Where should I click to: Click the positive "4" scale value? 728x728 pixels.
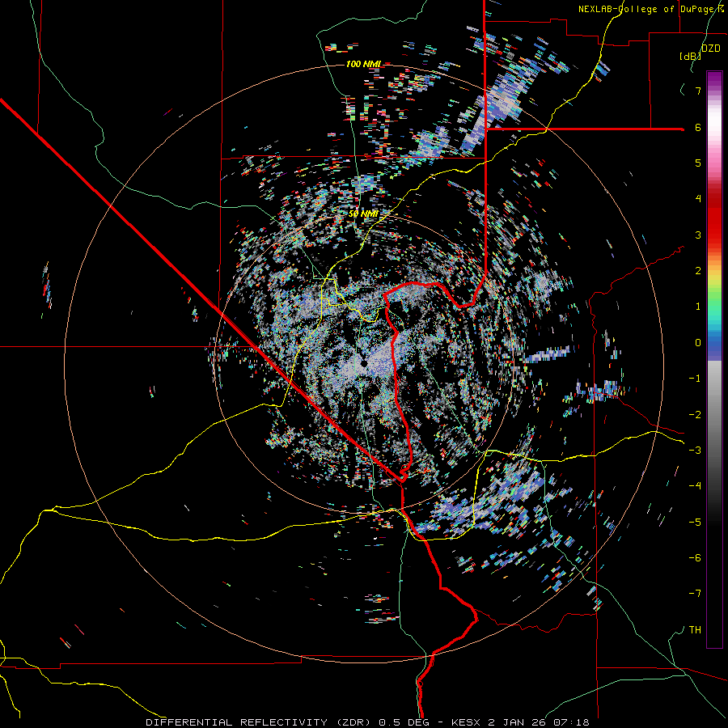click(698, 199)
